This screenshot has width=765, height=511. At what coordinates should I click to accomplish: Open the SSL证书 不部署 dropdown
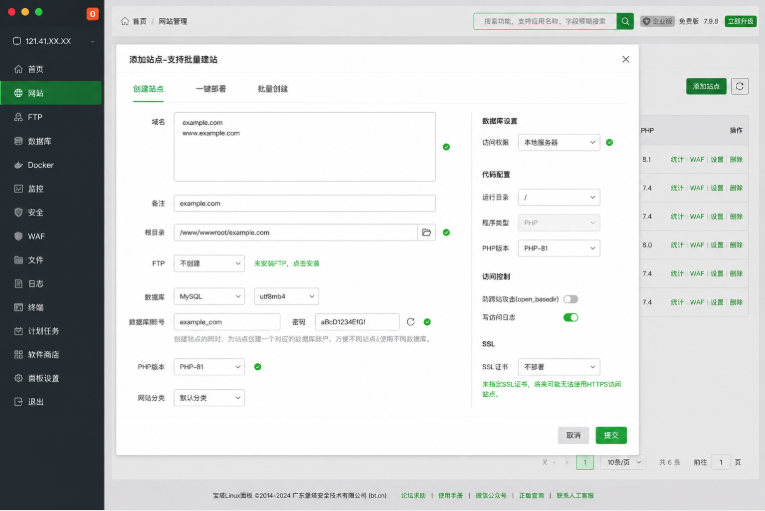(x=559, y=367)
